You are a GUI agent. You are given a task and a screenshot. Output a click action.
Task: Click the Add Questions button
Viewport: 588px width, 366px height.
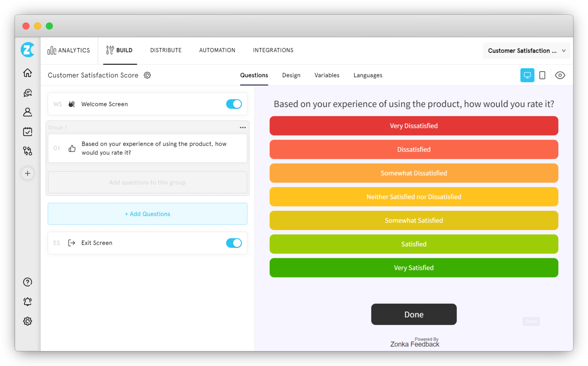click(x=147, y=214)
